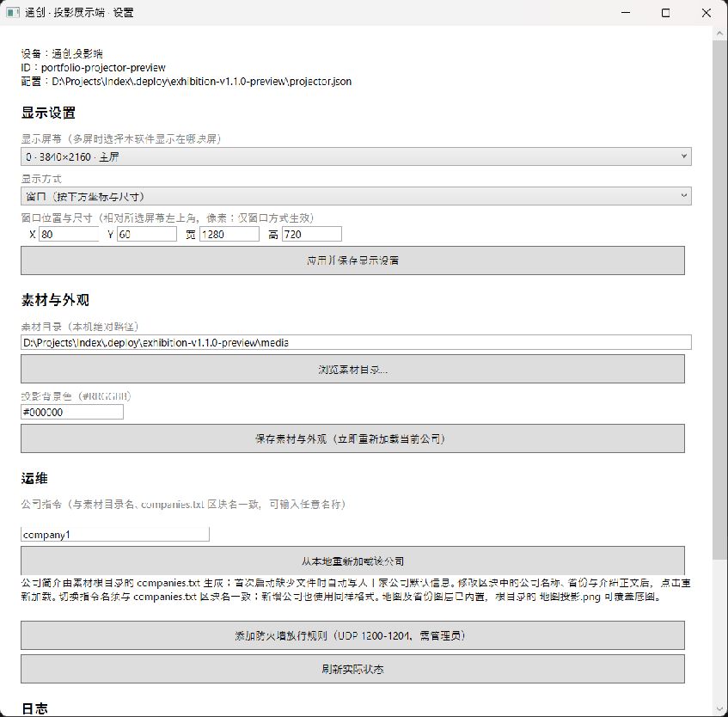Viewport: 728px width, 717px height.
Task: Click the Y position field with 60
Action: (147, 234)
